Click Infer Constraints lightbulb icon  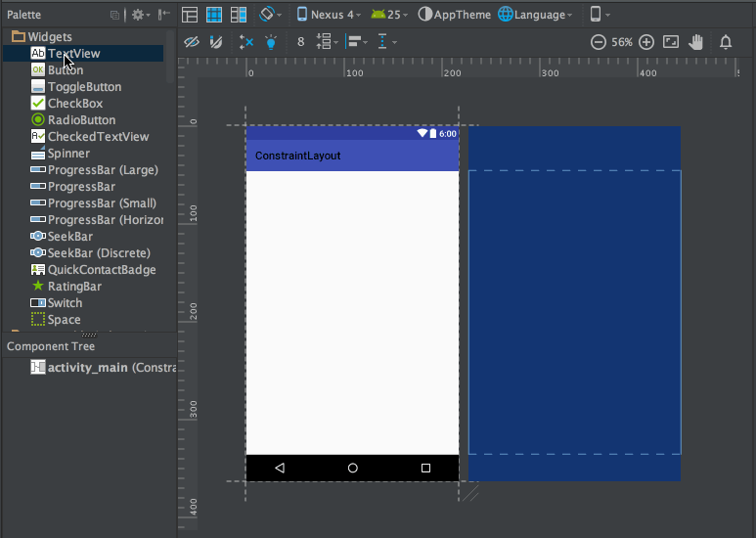271,42
